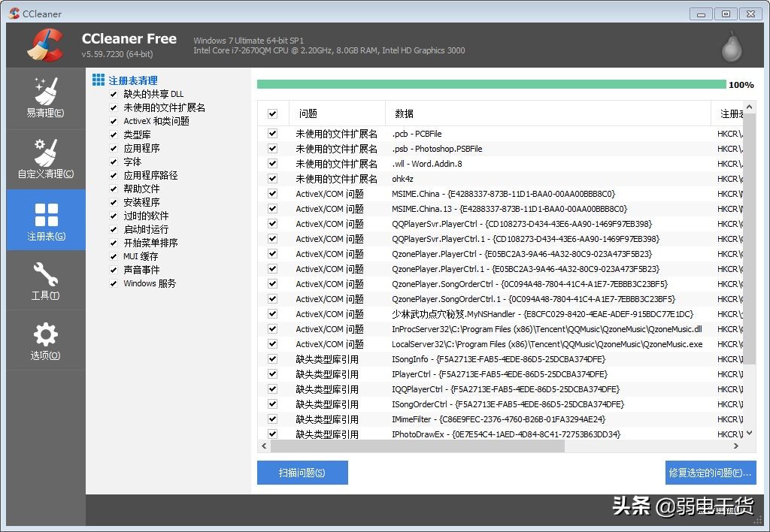The height and width of the screenshot is (532, 770).
Task: Uncheck the 过时的软件 option
Action: point(112,215)
